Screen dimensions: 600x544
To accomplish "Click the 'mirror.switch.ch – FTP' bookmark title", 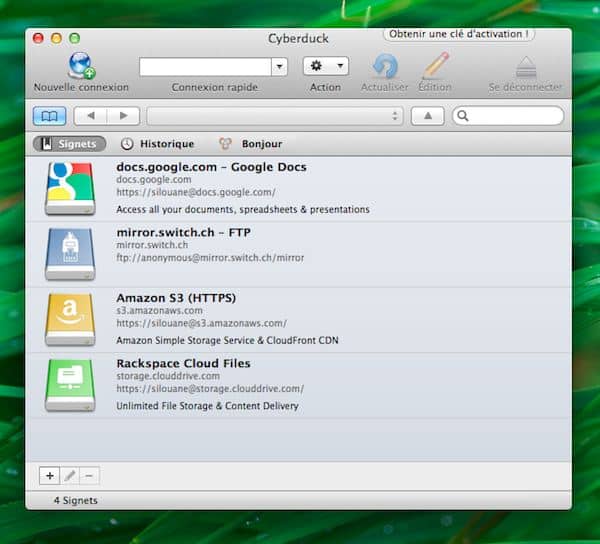I will (184, 233).
